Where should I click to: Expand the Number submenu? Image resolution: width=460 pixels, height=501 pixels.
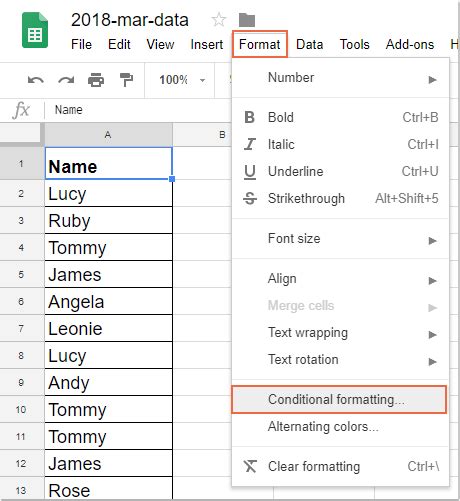click(341, 78)
